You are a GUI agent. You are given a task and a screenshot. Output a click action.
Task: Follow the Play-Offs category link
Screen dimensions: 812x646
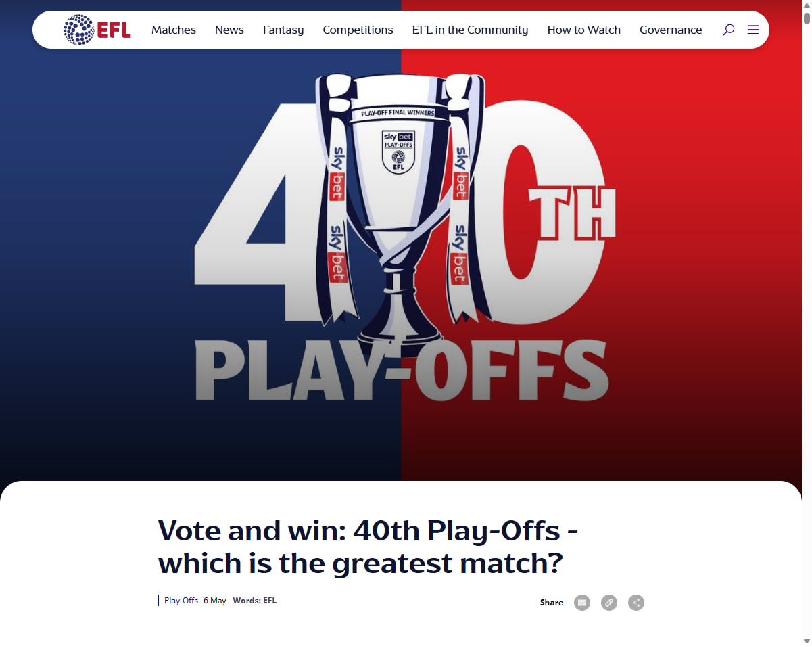pyautogui.click(x=181, y=601)
